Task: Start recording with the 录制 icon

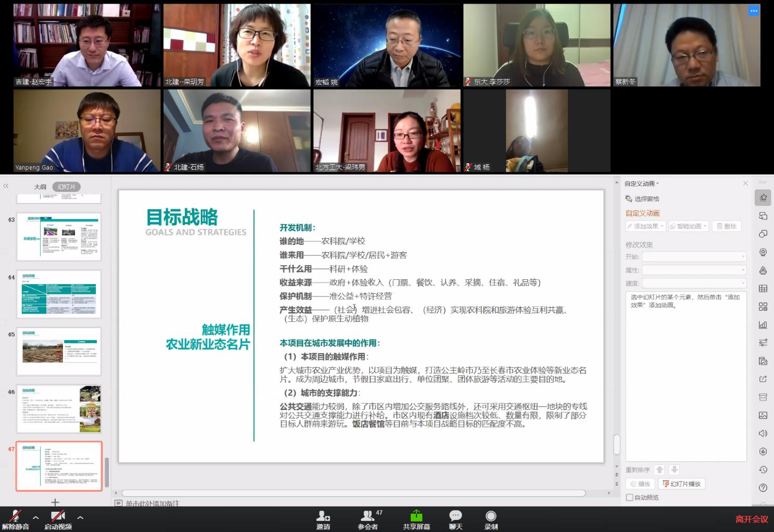Action: [490, 519]
